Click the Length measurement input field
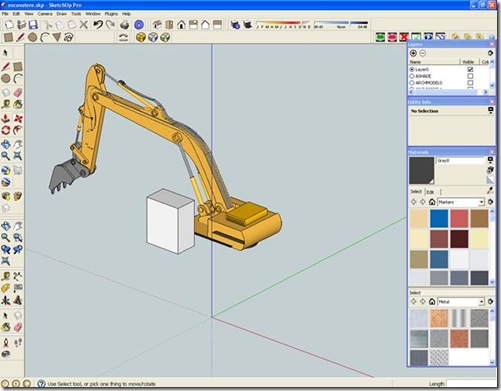This screenshot has width=501, height=391. 470,384
